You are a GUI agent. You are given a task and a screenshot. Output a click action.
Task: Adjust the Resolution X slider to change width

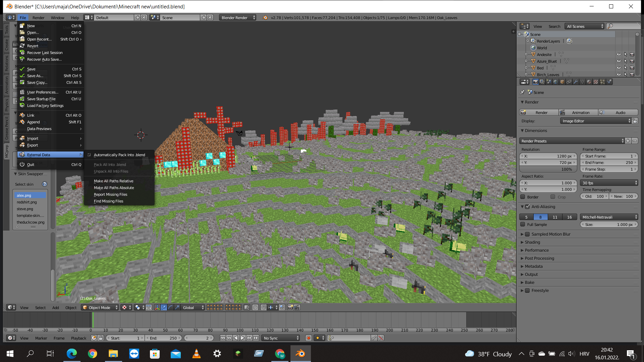[x=548, y=156]
